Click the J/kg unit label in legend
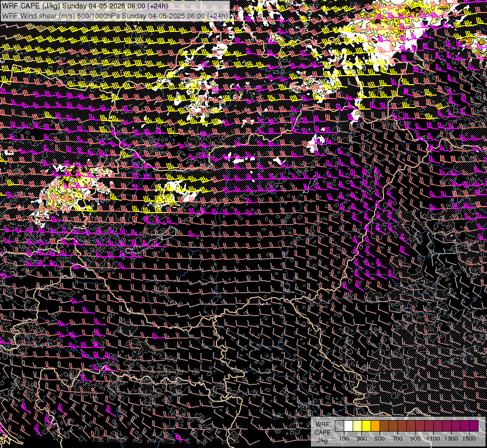This screenshot has width=487, height=448. tap(322, 440)
